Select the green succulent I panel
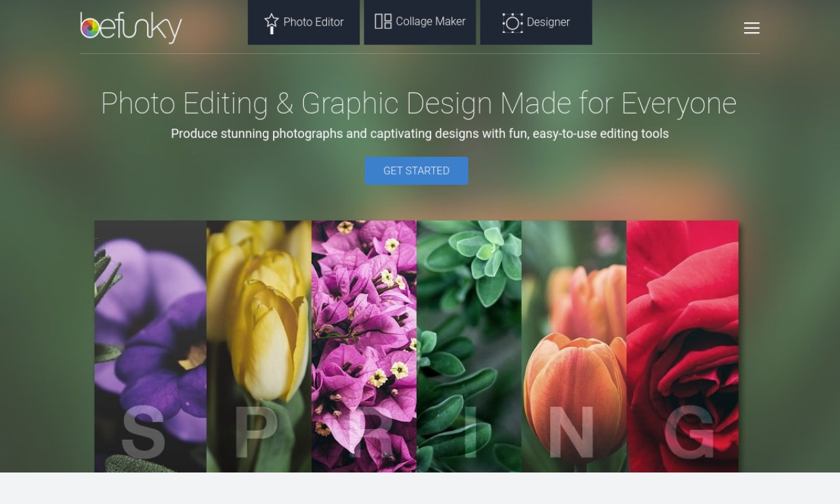This screenshot has width=840, height=504. [x=469, y=346]
